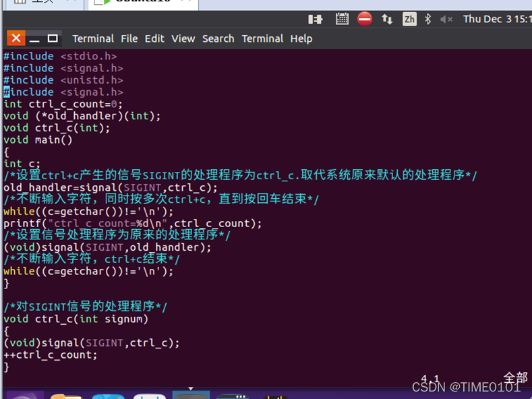Open the Help menu
The image size is (532, 399).
coord(301,38)
